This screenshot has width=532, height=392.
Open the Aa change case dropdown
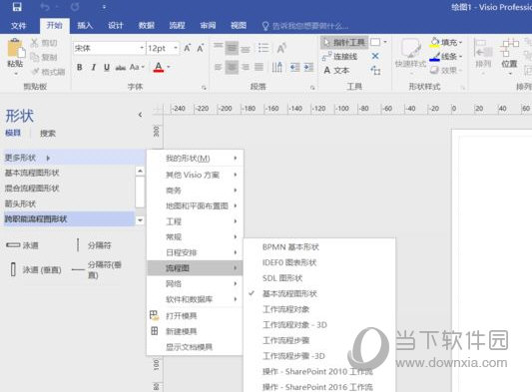click(137, 67)
